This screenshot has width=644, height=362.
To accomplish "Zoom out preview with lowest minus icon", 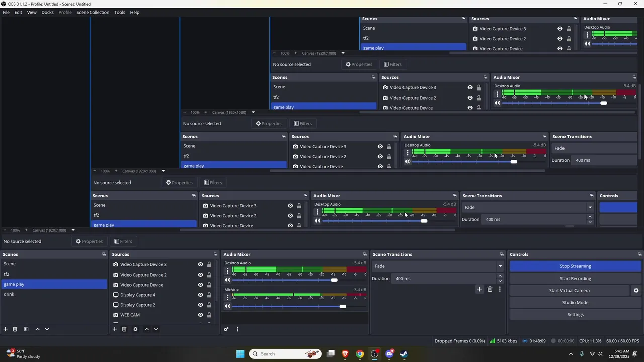I will pos(5,230).
